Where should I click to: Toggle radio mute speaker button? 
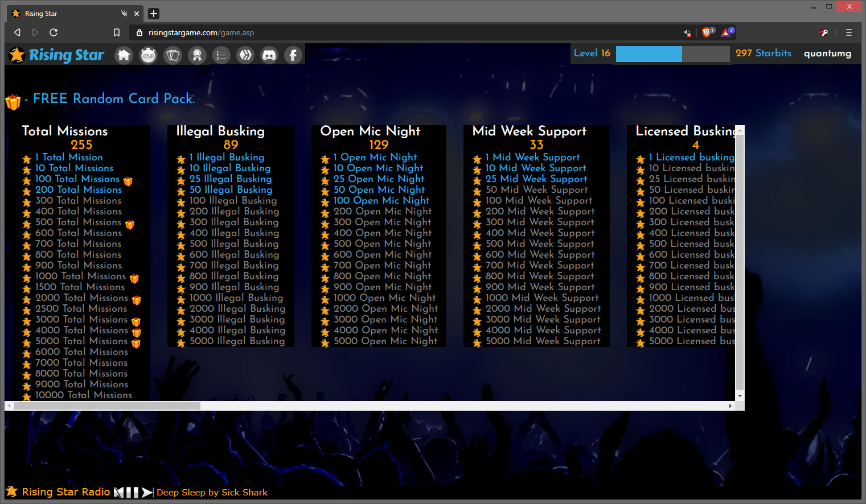(118, 493)
